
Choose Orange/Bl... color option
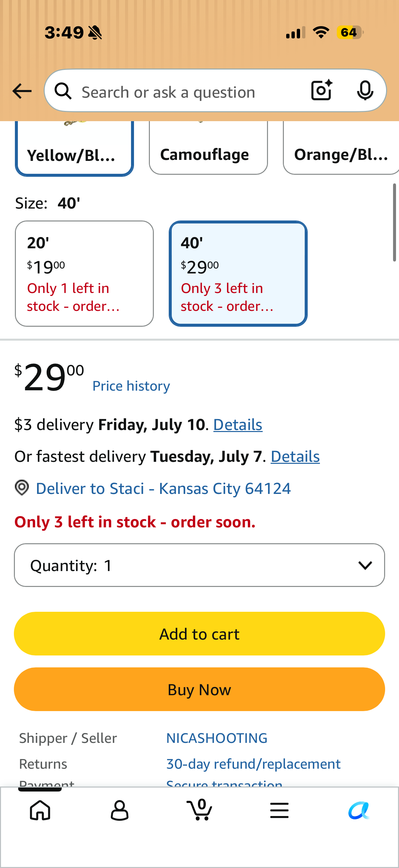(x=341, y=148)
